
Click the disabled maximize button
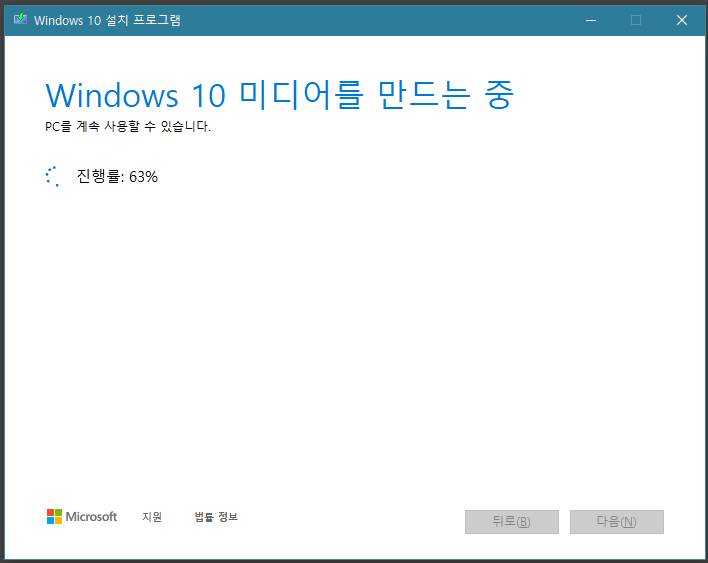click(x=636, y=20)
